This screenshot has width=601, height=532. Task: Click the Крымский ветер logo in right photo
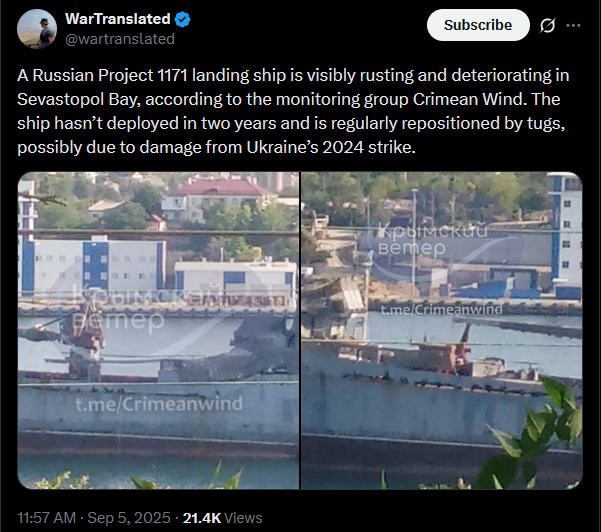click(x=432, y=239)
